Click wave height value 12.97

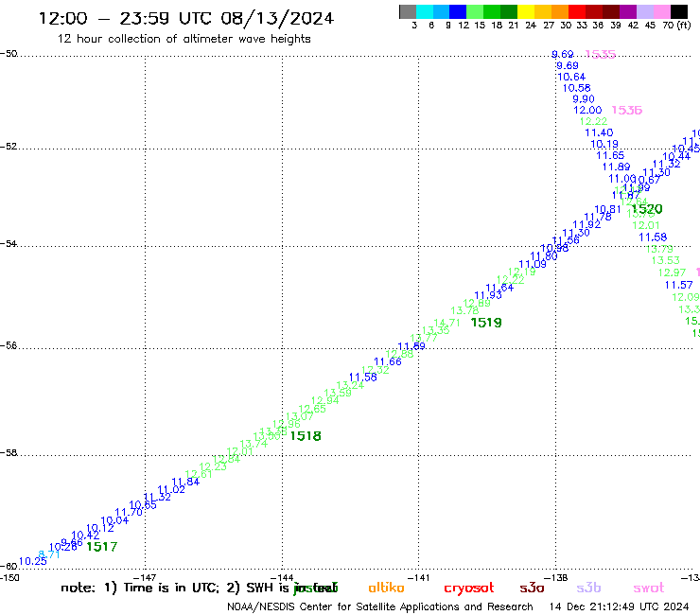coord(672,272)
